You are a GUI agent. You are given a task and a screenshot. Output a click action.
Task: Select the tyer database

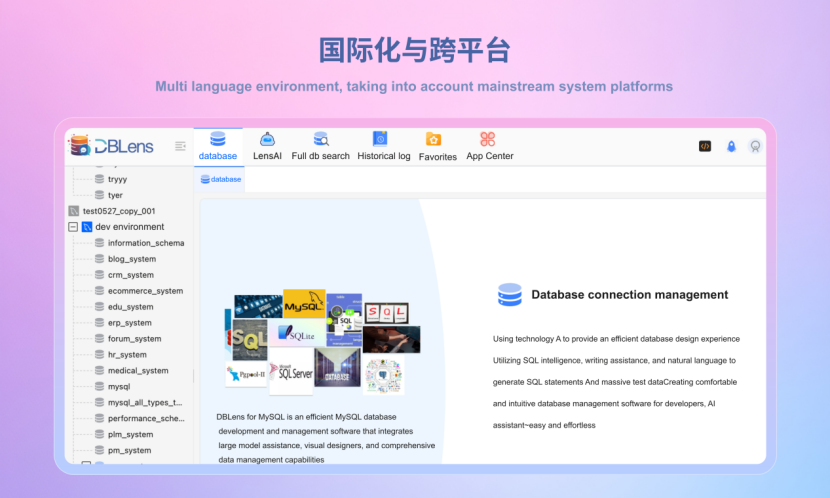pyautogui.click(x=115, y=195)
